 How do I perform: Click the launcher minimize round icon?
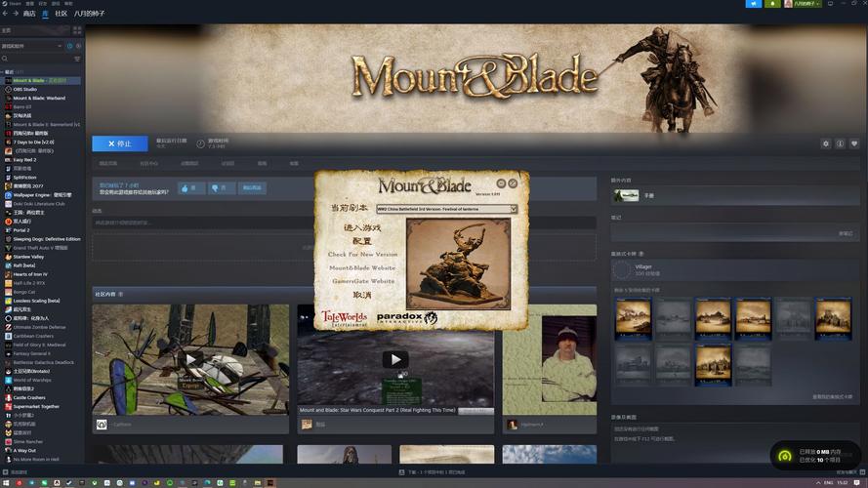coord(501,183)
